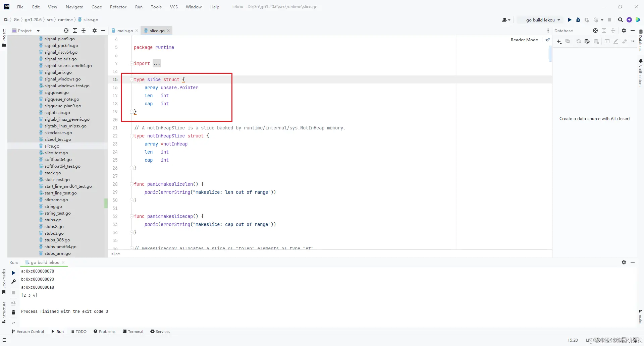
Task: Open Database console icon
Action: 587,41
